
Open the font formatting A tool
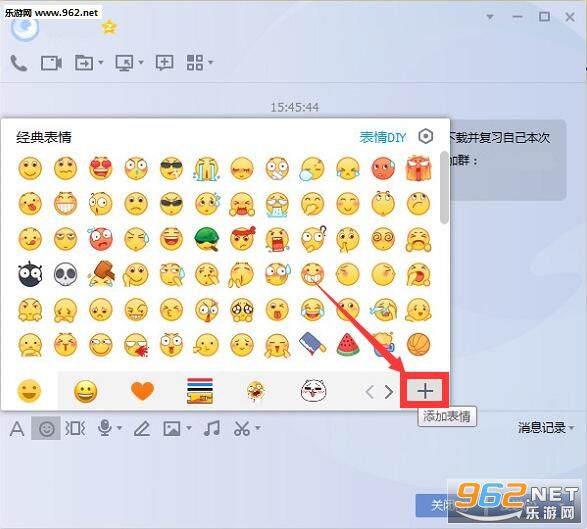click(17, 428)
